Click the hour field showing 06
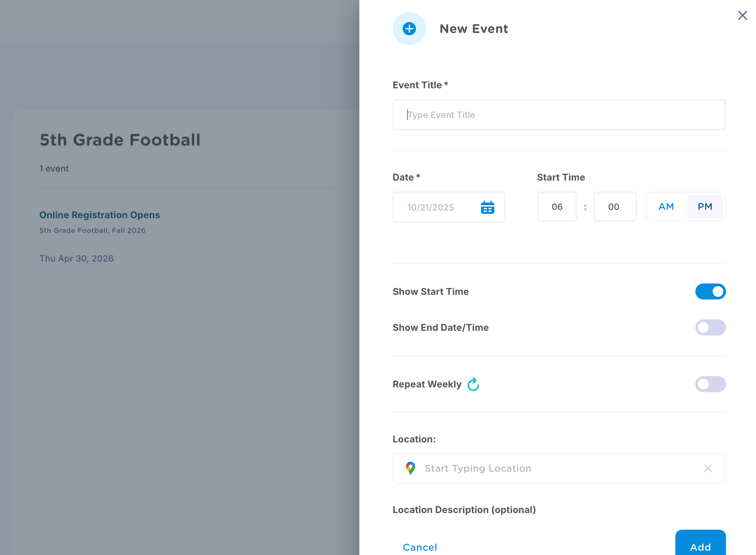Screen dimensions: 756x555 click(557, 207)
